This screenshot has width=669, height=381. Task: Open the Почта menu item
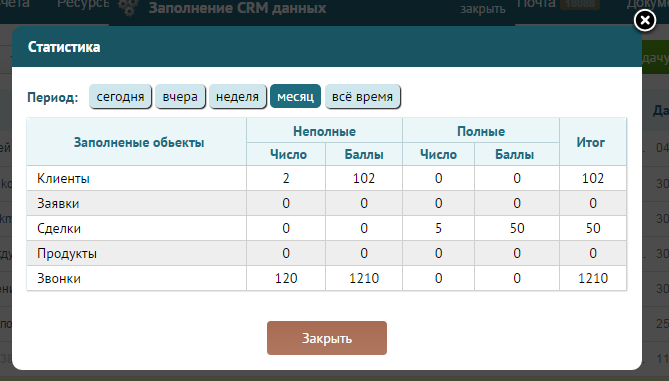[536, 4]
